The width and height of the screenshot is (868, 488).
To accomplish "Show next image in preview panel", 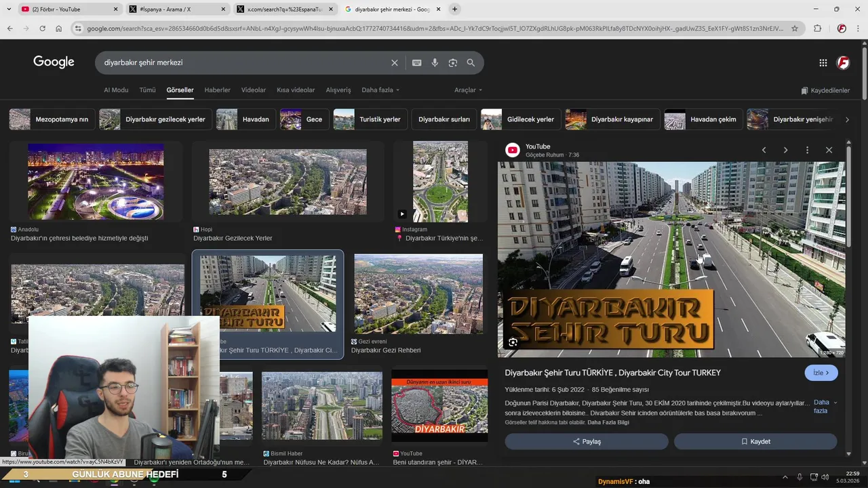I will click(x=785, y=150).
